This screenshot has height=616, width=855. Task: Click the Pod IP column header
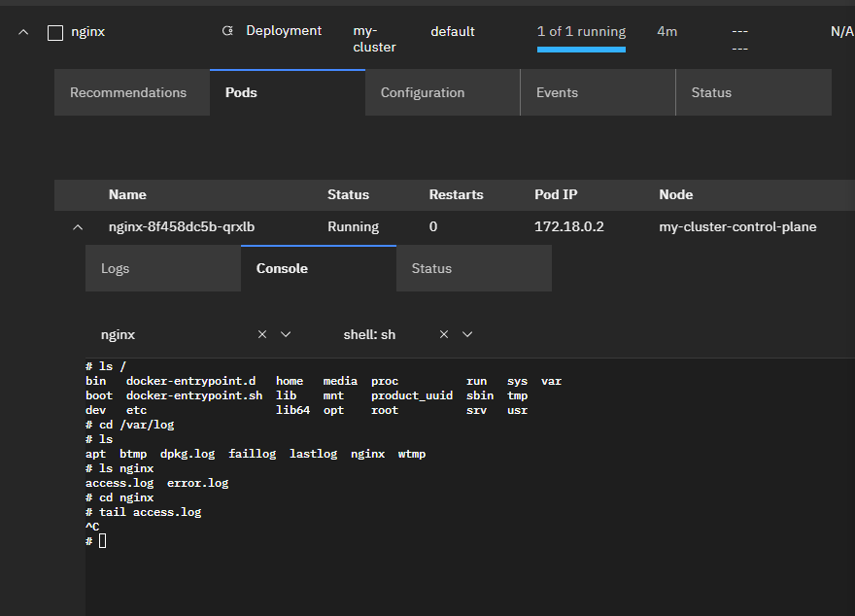click(x=556, y=194)
